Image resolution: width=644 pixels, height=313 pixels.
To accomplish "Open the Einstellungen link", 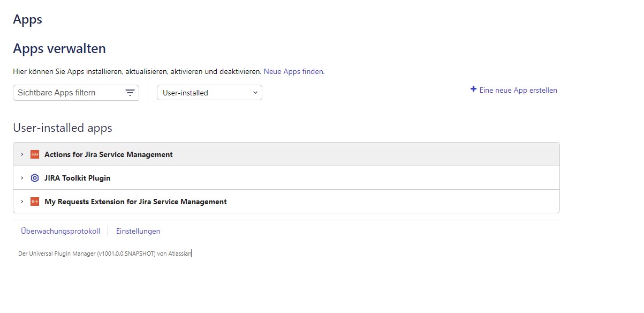I will point(138,231).
